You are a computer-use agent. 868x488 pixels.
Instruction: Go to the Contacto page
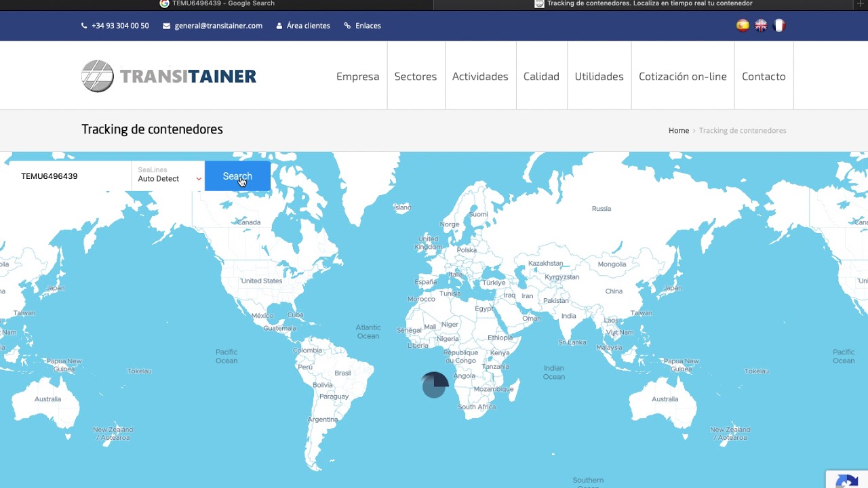[764, 77]
